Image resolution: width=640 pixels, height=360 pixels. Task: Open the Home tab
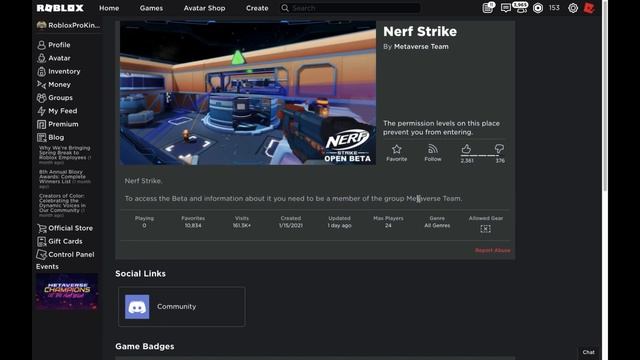[109, 8]
